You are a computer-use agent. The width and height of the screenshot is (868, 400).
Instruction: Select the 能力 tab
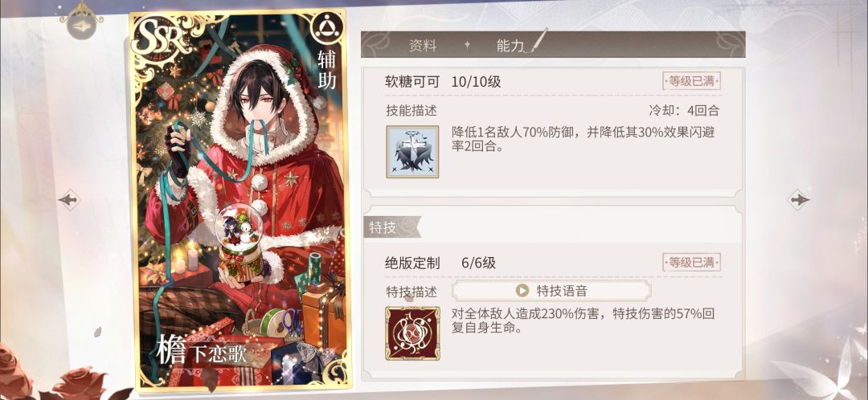coord(510,46)
